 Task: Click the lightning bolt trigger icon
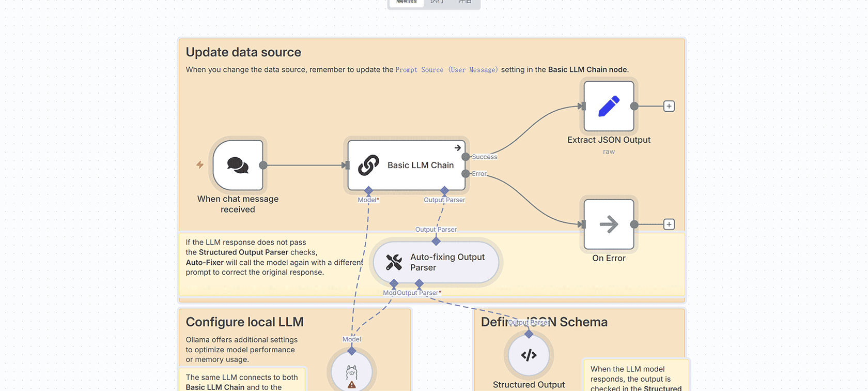point(200,164)
